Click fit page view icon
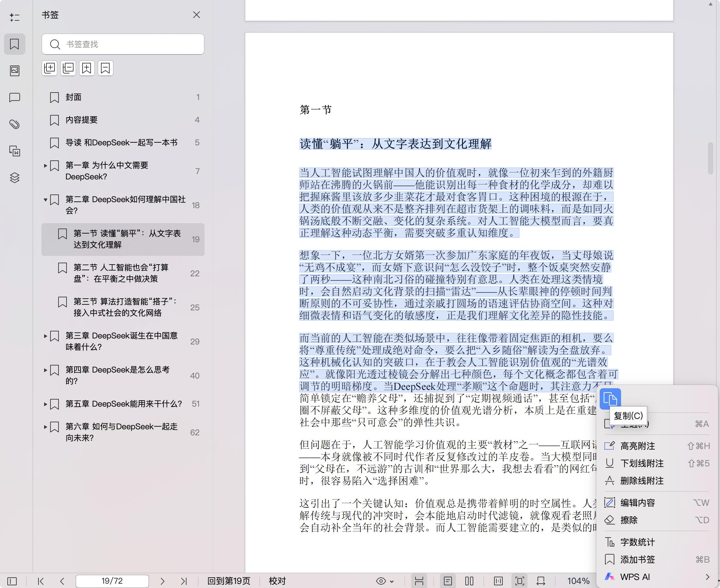 [519, 581]
